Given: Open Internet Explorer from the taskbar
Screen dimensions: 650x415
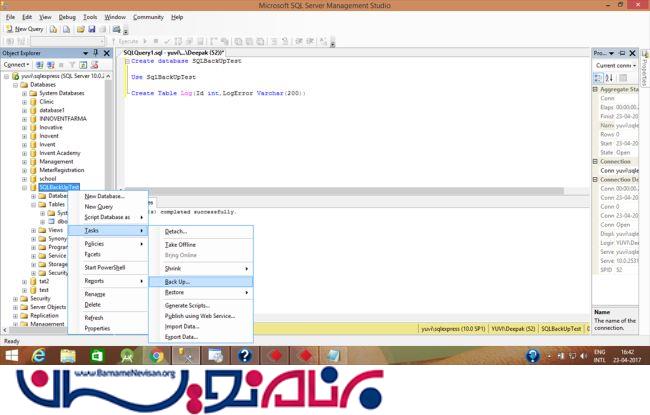Looking at the screenshot, I should tap(39, 355).
